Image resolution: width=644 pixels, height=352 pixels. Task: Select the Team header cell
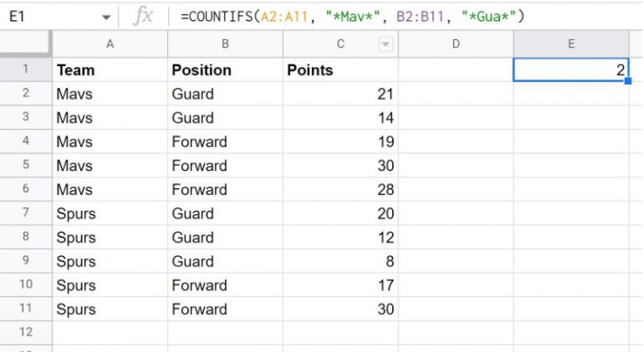coord(110,70)
